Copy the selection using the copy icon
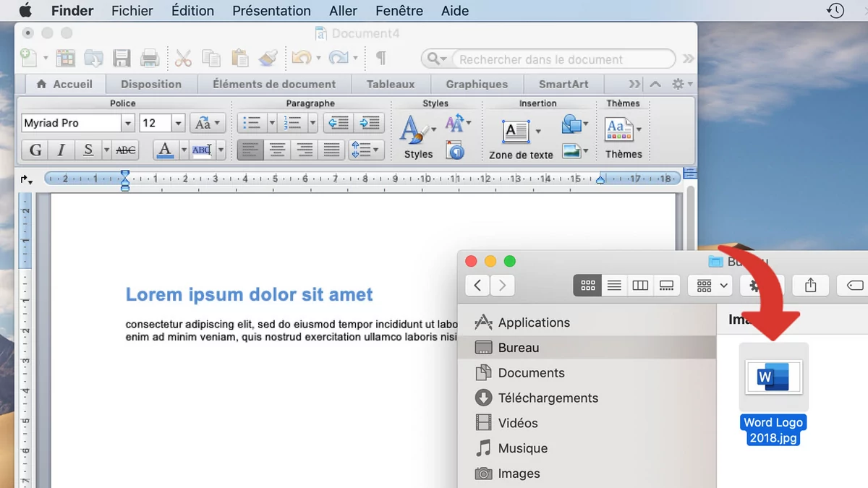Screen dimensions: 868x488 click(x=211, y=58)
